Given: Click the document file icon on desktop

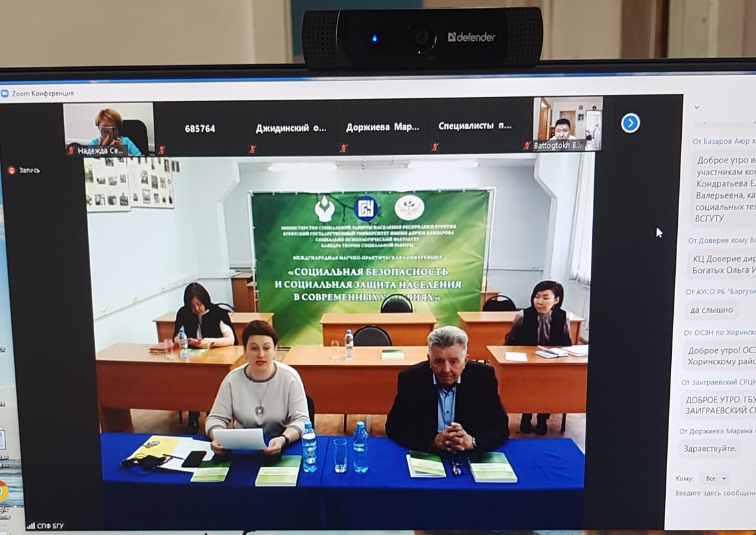Looking at the screenshot, I should click(2, 439).
